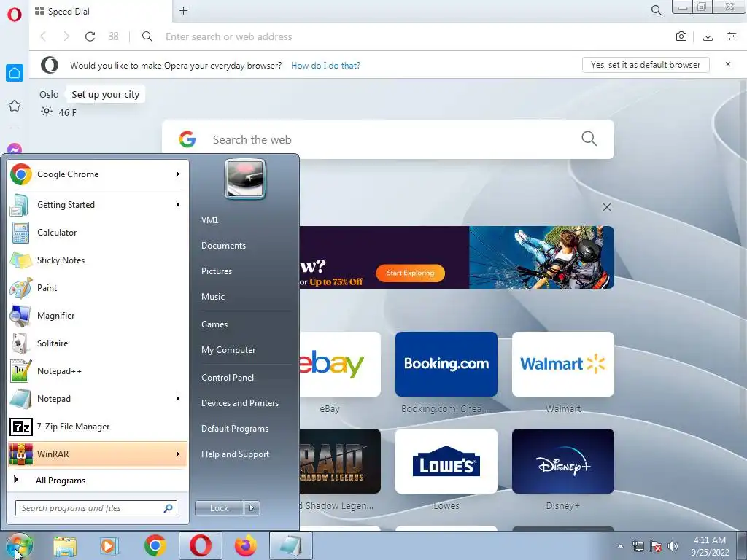The width and height of the screenshot is (747, 560).
Task: Click the Oslo weather temperature
Action: pyautogui.click(x=67, y=113)
